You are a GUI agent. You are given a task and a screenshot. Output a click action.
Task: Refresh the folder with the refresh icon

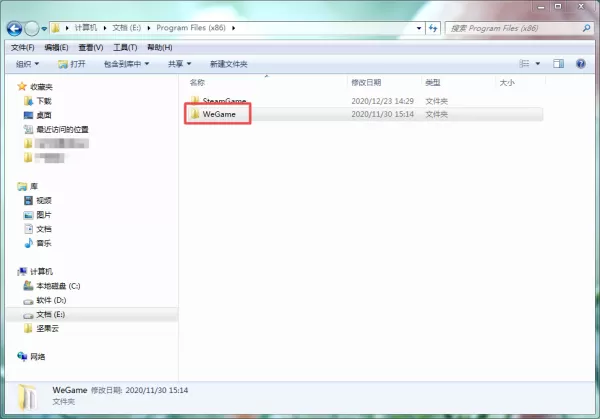click(x=433, y=28)
